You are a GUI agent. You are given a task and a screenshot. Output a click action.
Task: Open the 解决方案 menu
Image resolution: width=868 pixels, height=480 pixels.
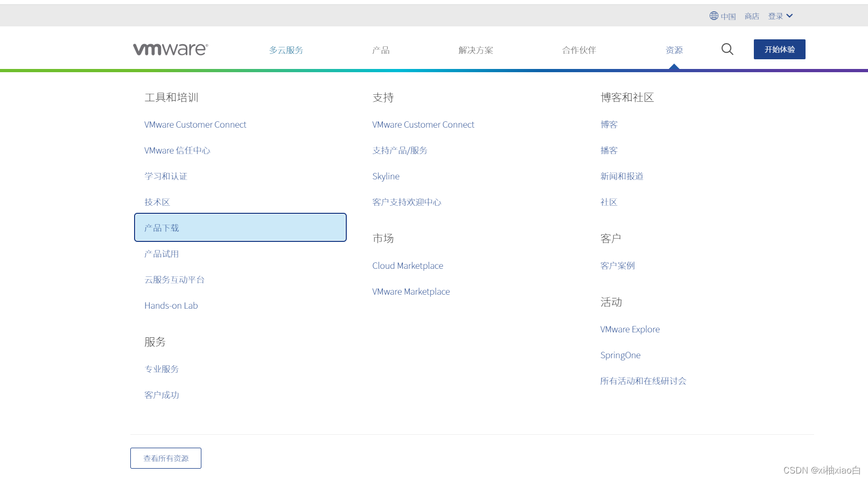[476, 50]
